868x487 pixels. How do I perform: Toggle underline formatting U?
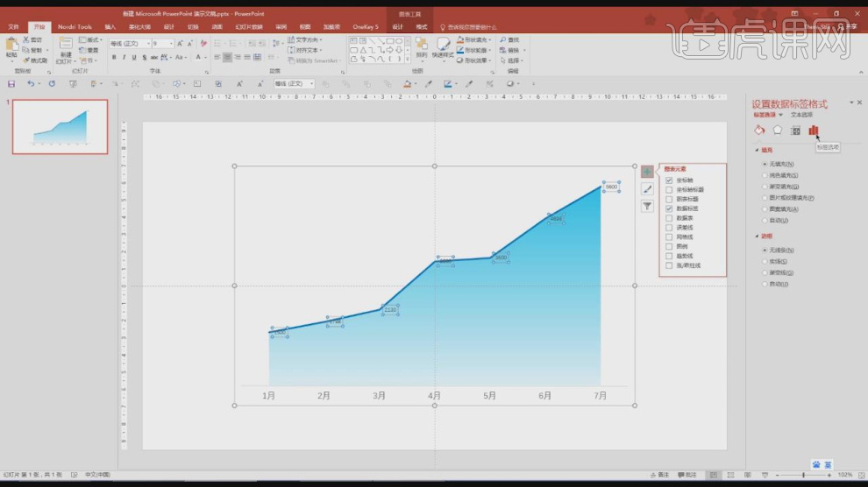click(x=134, y=58)
